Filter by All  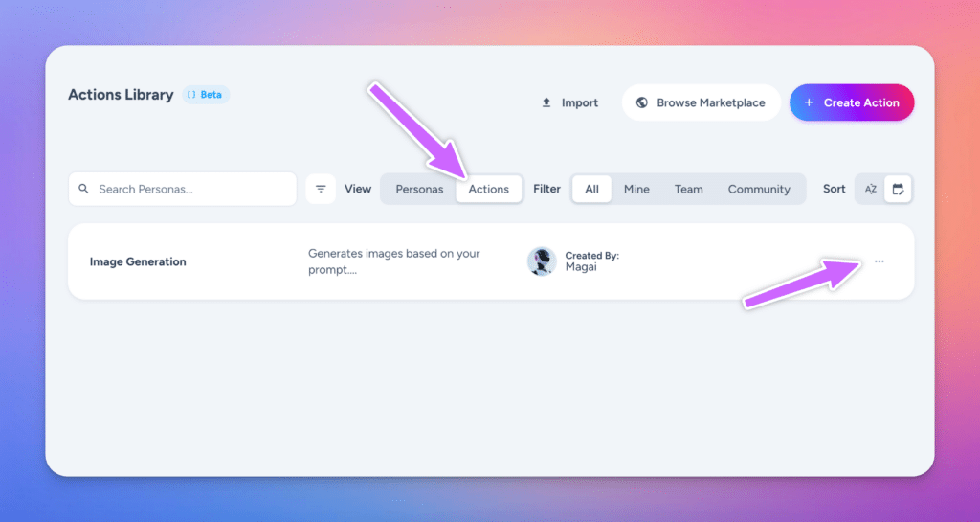591,189
